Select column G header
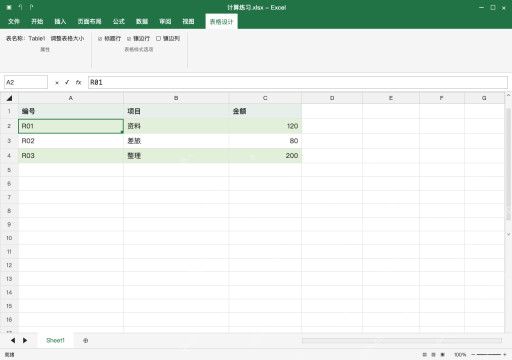 click(484, 98)
